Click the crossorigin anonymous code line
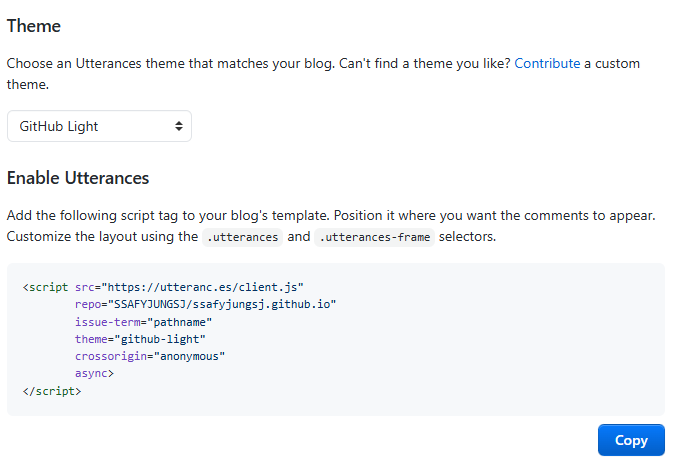The height and width of the screenshot is (463, 676). pyautogui.click(x=150, y=357)
